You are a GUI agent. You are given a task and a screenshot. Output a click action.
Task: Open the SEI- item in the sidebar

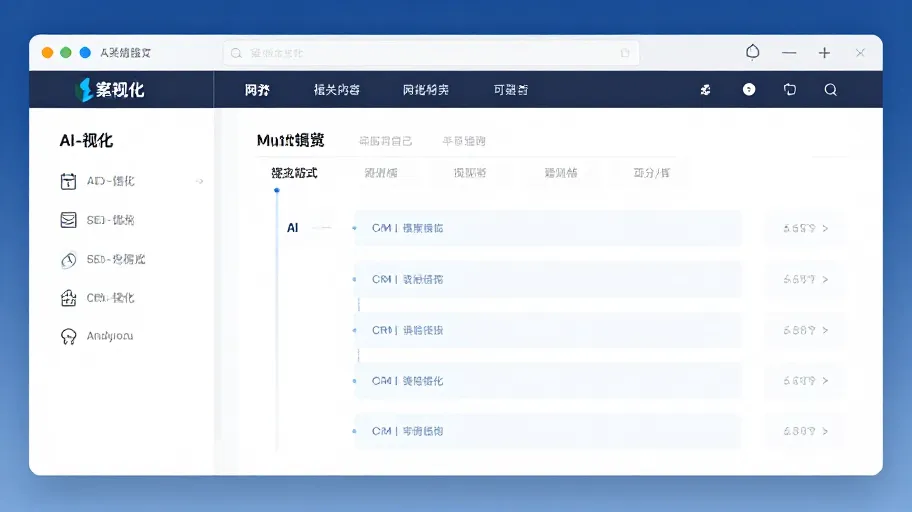(x=111, y=220)
